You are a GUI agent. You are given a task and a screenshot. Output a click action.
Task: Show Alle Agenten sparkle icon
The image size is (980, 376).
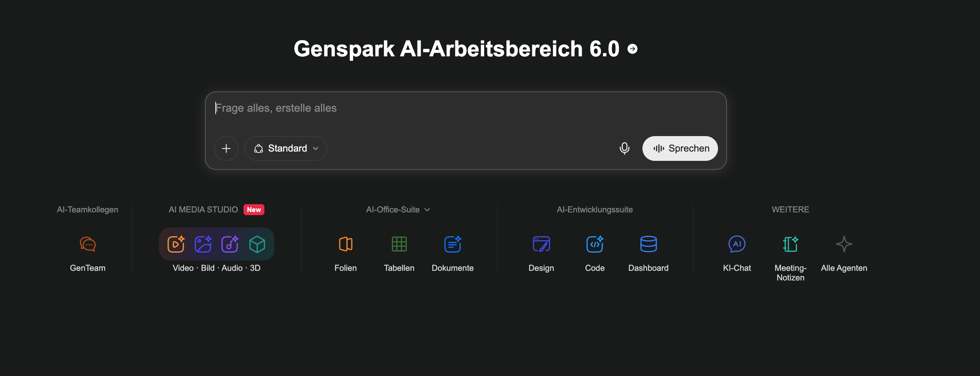click(844, 244)
